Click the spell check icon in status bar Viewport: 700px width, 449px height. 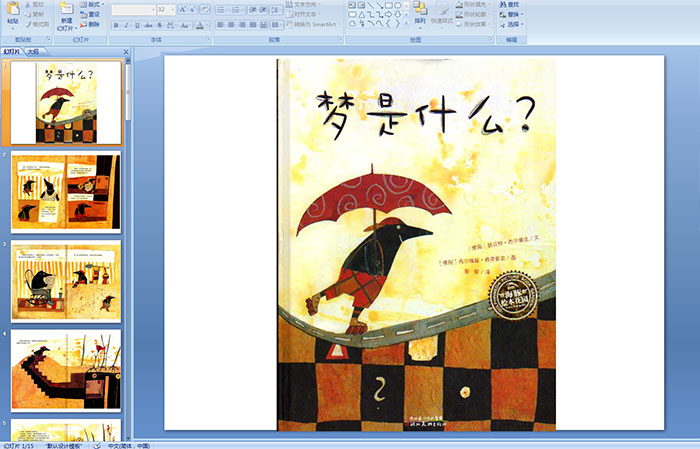pyautogui.click(x=96, y=445)
